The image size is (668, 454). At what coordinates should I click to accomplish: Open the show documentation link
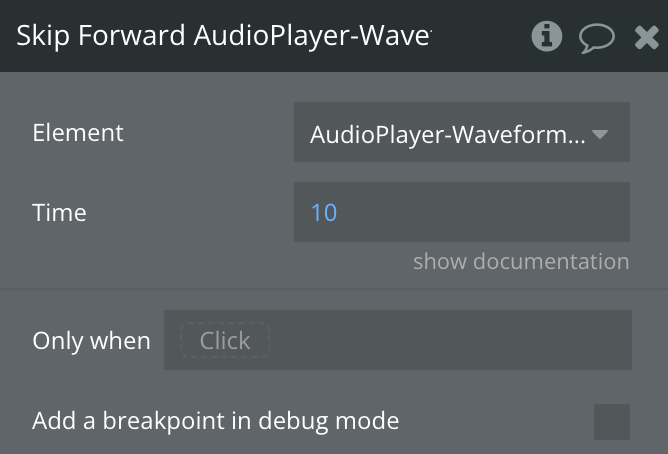click(521, 262)
